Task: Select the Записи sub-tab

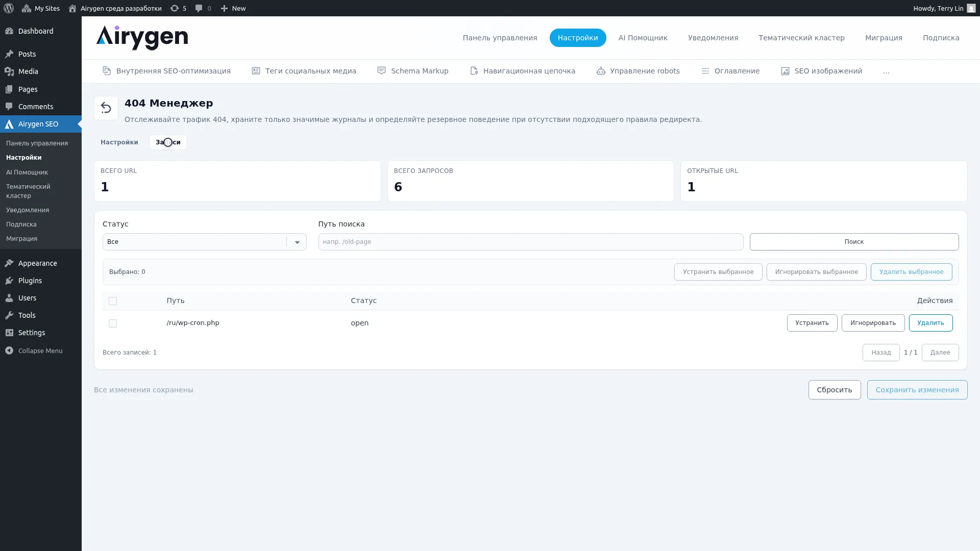Action: (168, 142)
